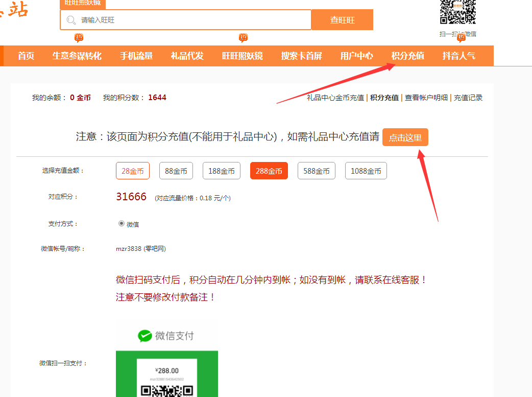The image size is (532, 397).
Task: Open 充值记录 link
Action: 468,98
